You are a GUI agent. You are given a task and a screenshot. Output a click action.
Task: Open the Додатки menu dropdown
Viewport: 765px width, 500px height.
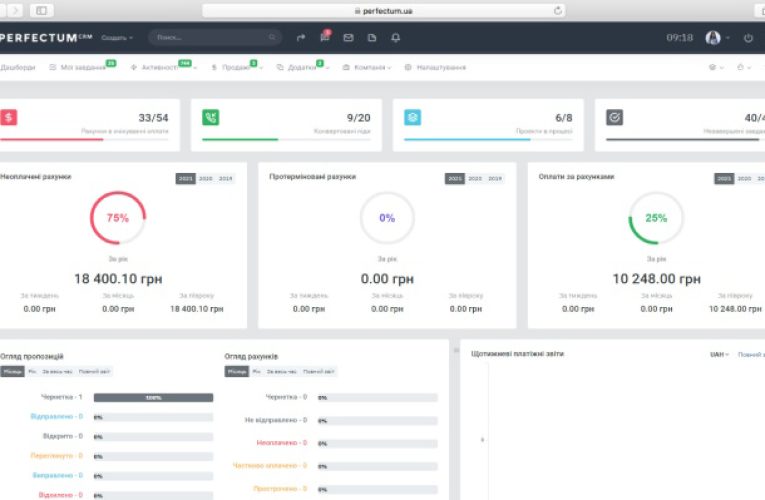(x=303, y=67)
